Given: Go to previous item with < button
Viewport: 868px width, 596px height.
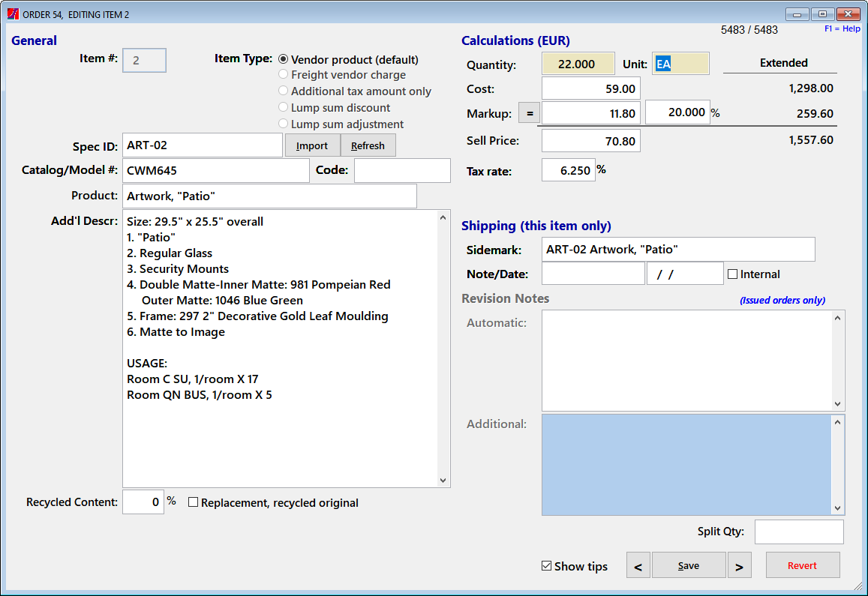Looking at the screenshot, I should 638,565.
